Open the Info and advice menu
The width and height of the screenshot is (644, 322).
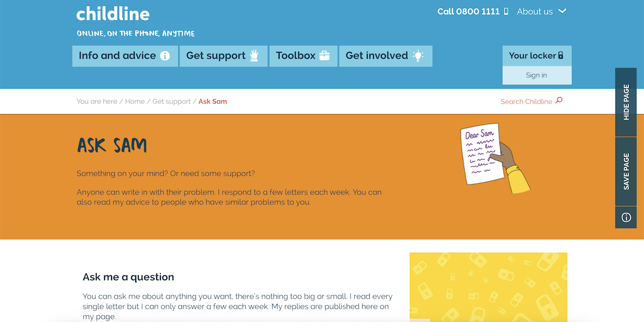(118, 56)
